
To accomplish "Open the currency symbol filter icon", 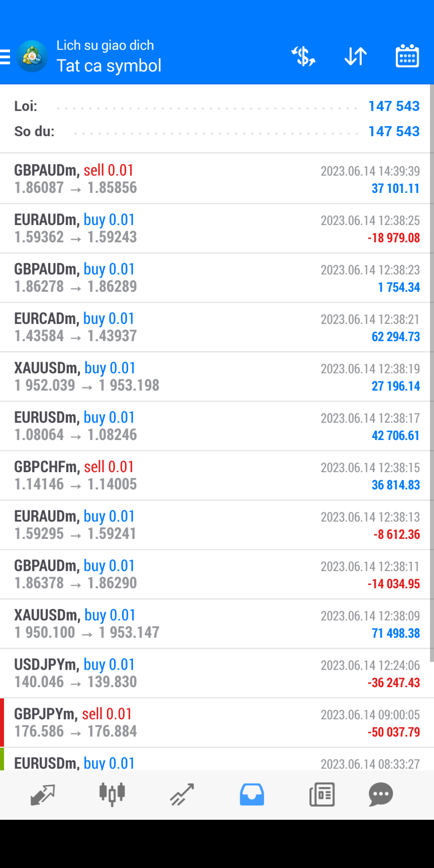I will 303,56.
